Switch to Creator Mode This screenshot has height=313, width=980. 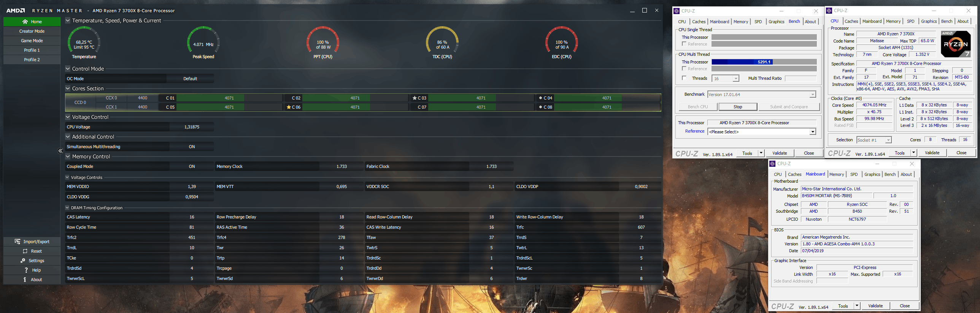(32, 31)
